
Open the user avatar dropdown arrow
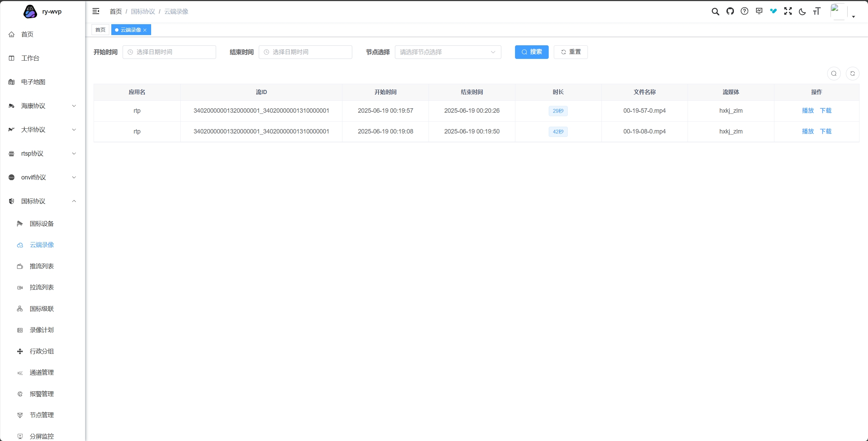[853, 16]
